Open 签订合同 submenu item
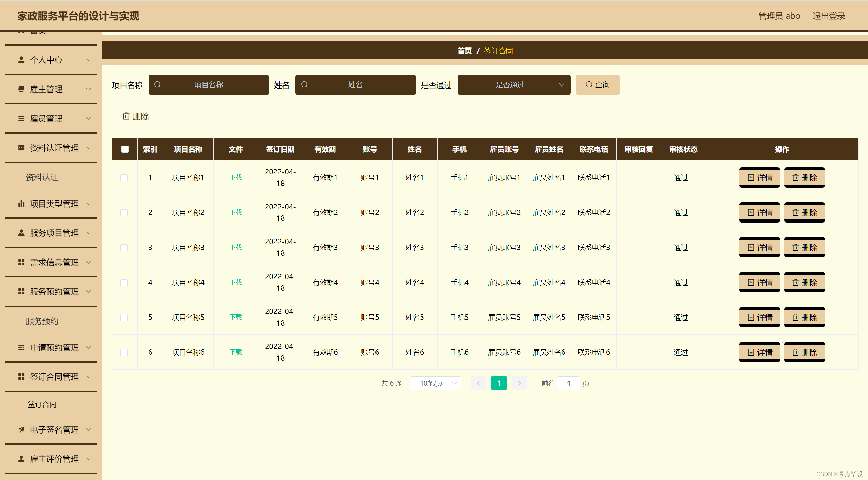This screenshot has height=480, width=868. pos(42,404)
